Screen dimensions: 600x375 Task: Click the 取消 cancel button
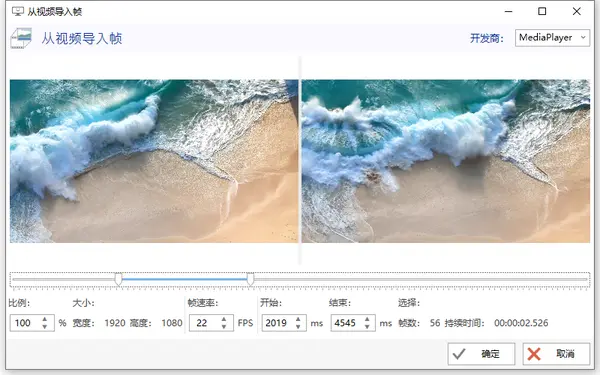pyautogui.click(x=556, y=354)
